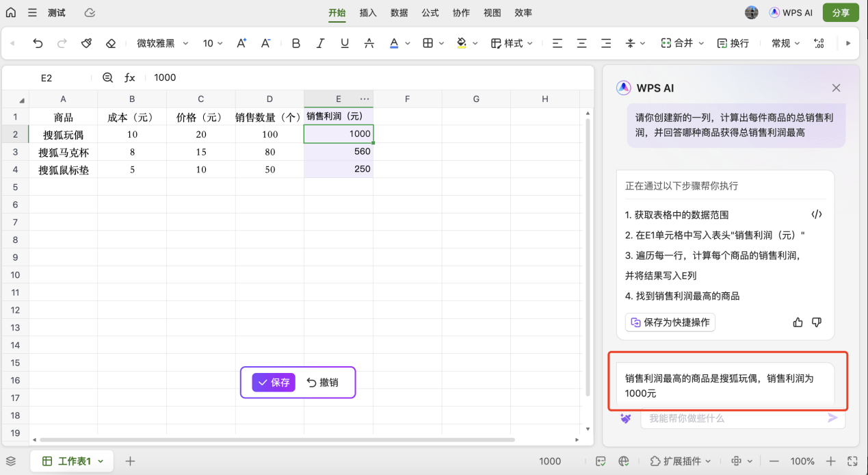Align text to the left
The width and height of the screenshot is (868, 475).
[557, 43]
